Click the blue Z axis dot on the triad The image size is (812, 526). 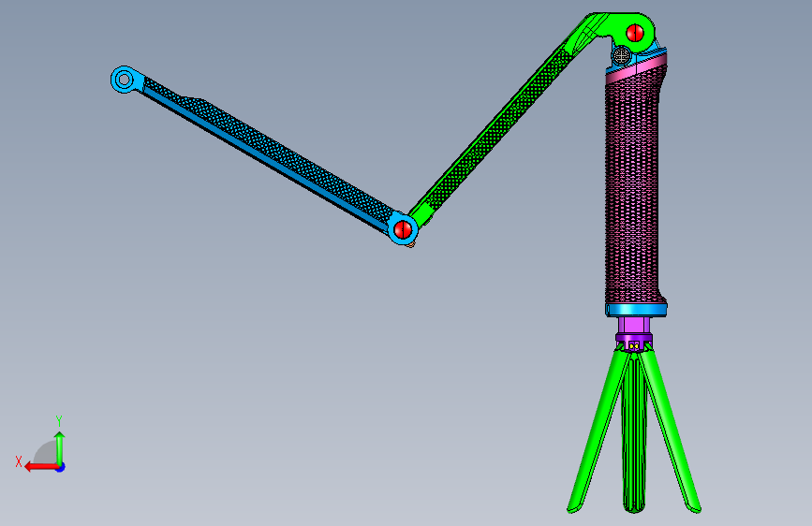[61, 467]
